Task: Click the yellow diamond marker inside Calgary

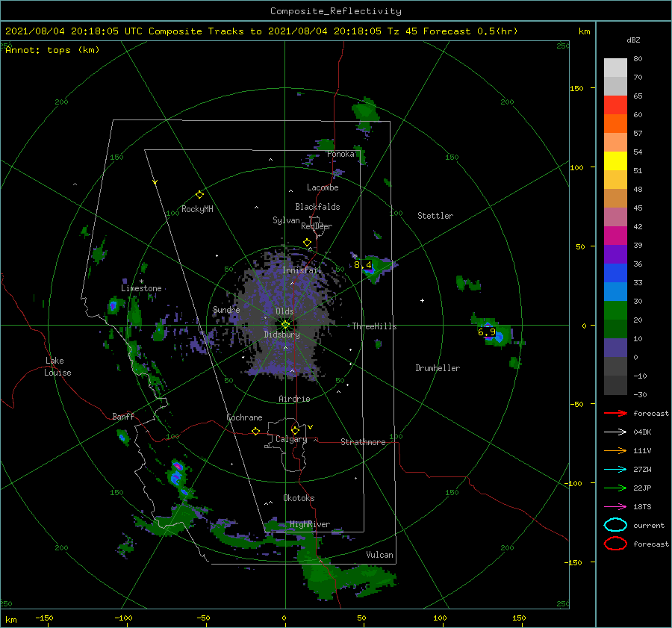Action: (295, 430)
